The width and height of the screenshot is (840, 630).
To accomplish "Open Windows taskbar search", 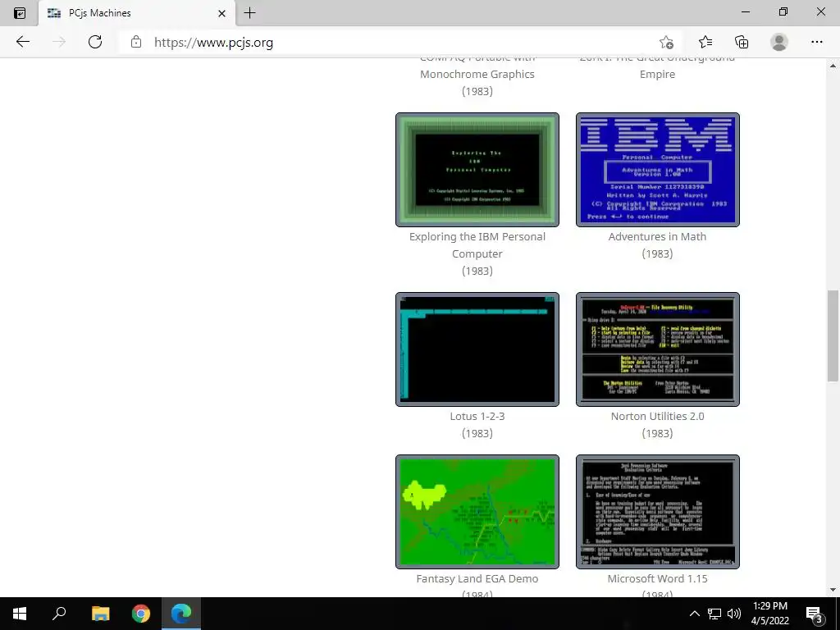I will pyautogui.click(x=59, y=614).
